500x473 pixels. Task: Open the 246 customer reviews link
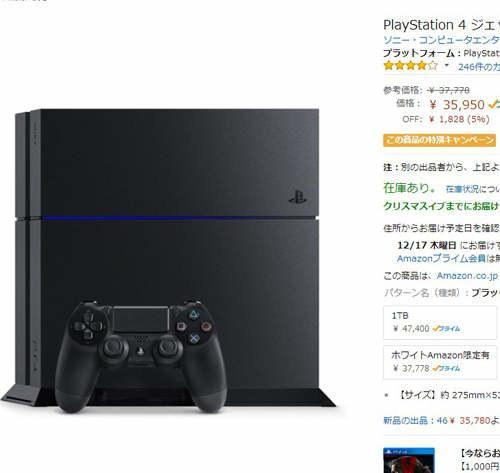click(x=479, y=67)
